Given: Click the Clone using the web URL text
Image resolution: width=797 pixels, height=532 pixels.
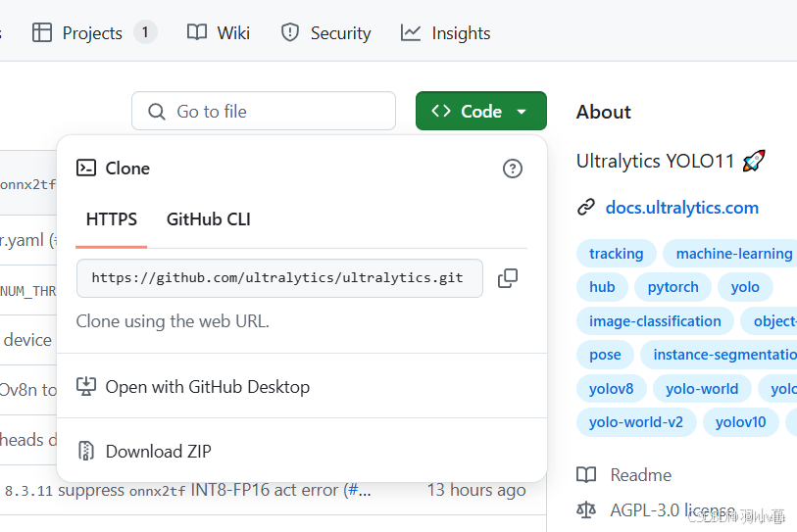Looking at the screenshot, I should point(173,321).
